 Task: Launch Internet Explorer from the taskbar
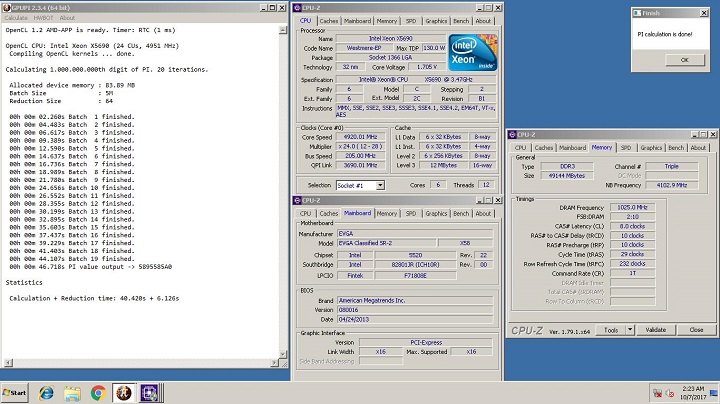[46, 393]
